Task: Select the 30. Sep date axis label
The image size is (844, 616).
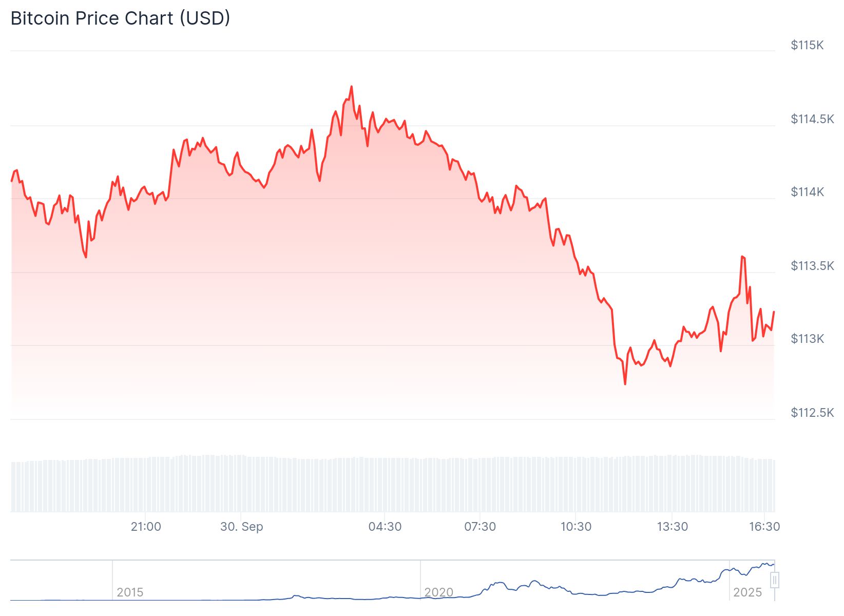Action: 241,527
